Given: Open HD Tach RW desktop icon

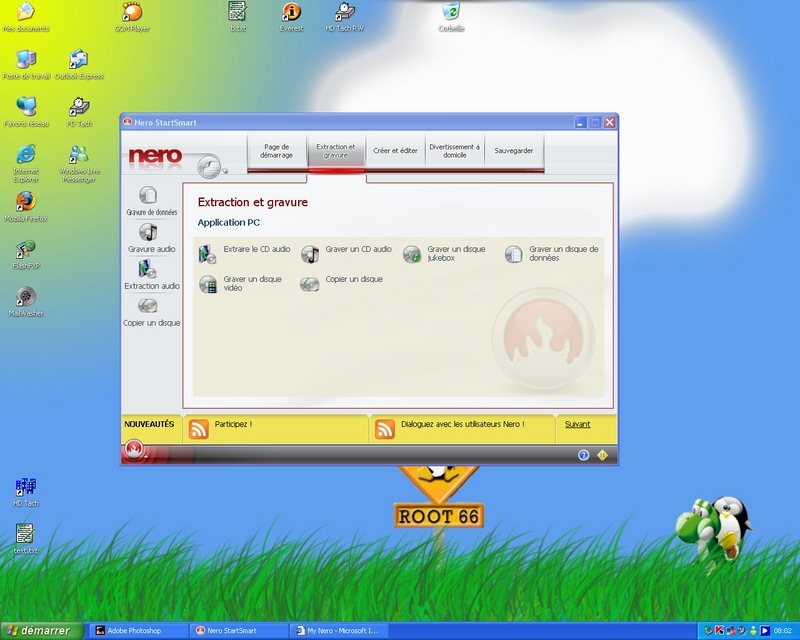Looking at the screenshot, I should point(344,17).
